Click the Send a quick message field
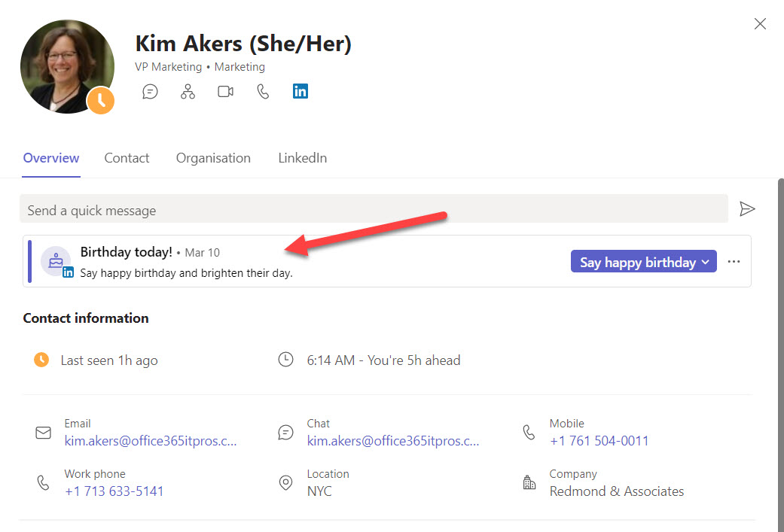The width and height of the screenshot is (784, 532). [374, 210]
